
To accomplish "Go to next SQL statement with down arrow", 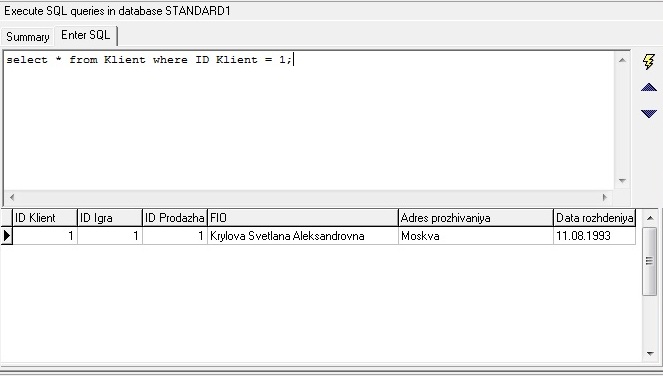I will [x=649, y=113].
